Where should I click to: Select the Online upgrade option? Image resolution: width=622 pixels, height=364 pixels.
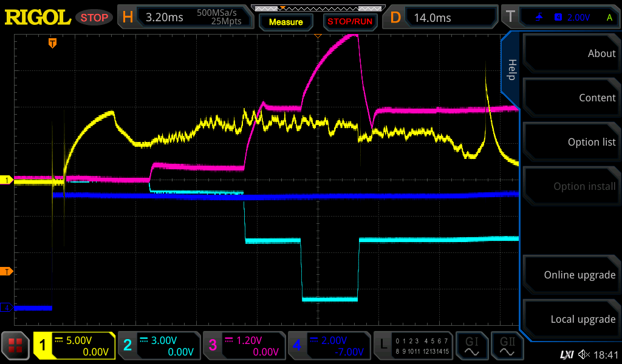click(572, 275)
